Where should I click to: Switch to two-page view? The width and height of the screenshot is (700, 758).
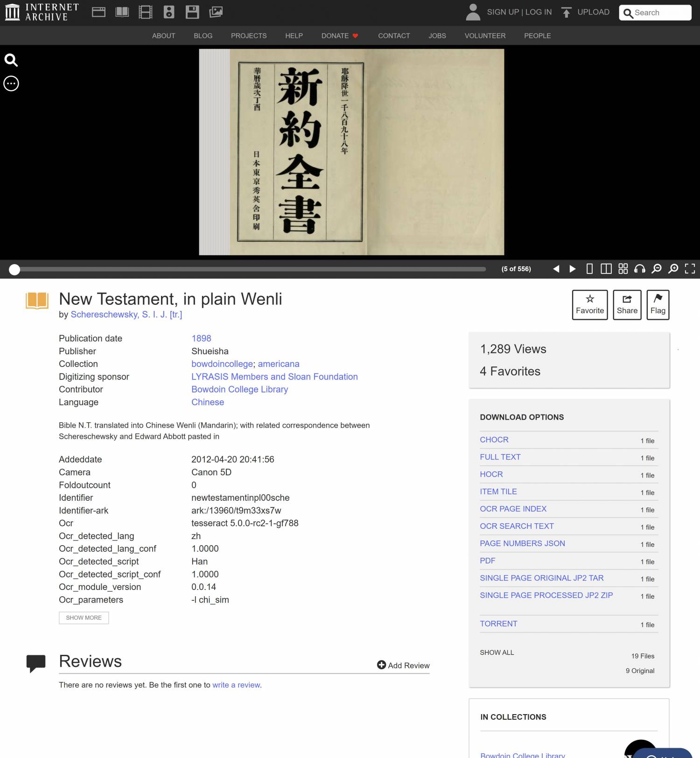pyautogui.click(x=606, y=269)
